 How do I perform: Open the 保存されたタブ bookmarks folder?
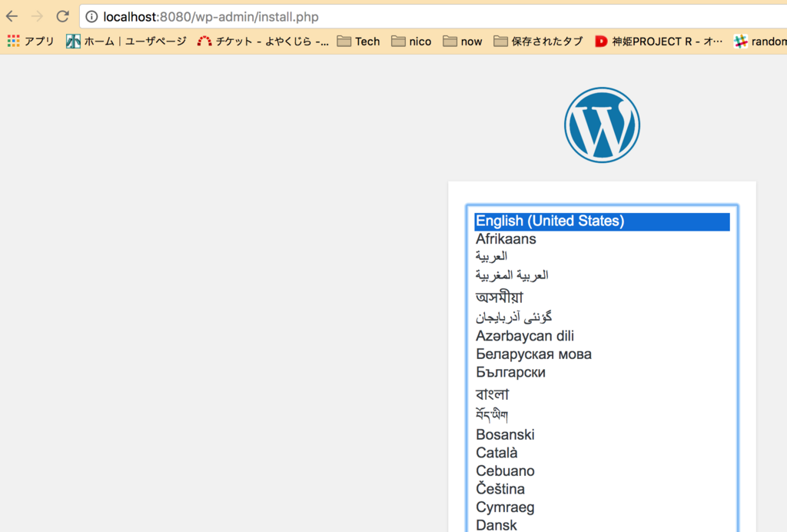[x=539, y=42]
